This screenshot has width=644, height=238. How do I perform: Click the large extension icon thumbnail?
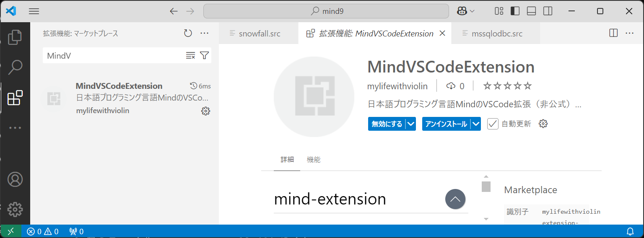[314, 96]
